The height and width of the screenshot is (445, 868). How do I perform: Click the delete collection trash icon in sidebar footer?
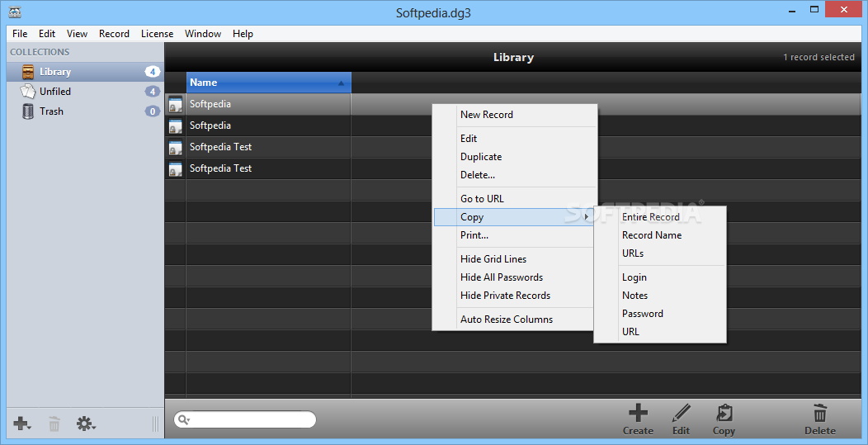coord(54,424)
